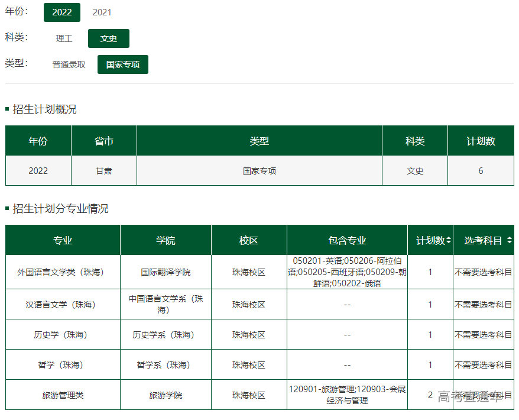Click the 专业 column header
519x420 pixels.
63,241
